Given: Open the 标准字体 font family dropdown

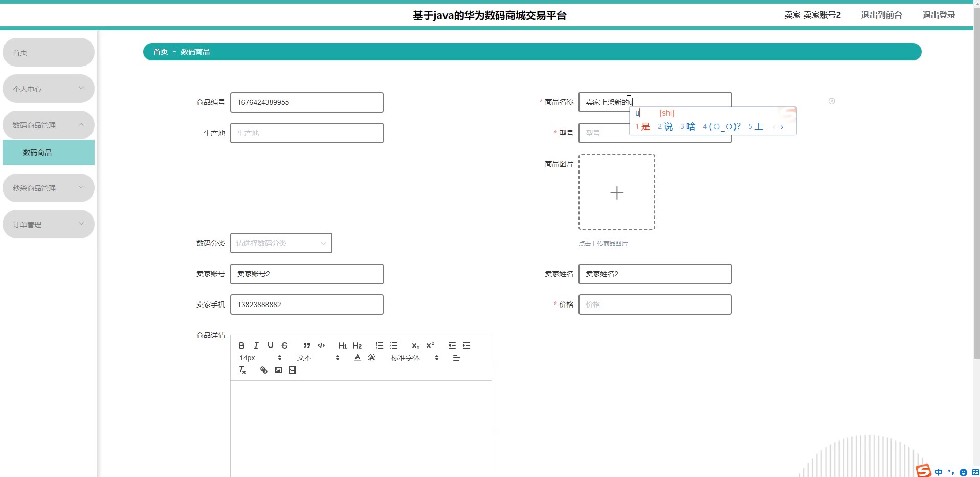Looking at the screenshot, I should tap(415, 358).
